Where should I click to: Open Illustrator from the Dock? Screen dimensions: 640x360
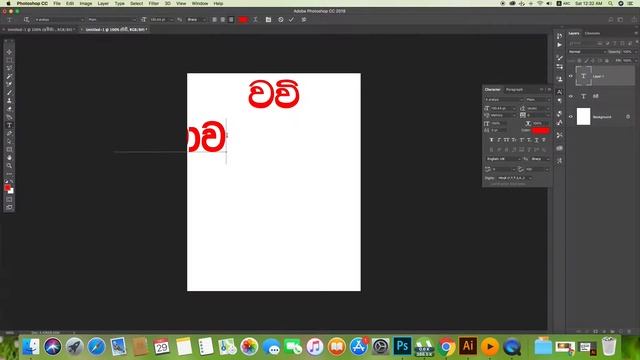(468, 347)
